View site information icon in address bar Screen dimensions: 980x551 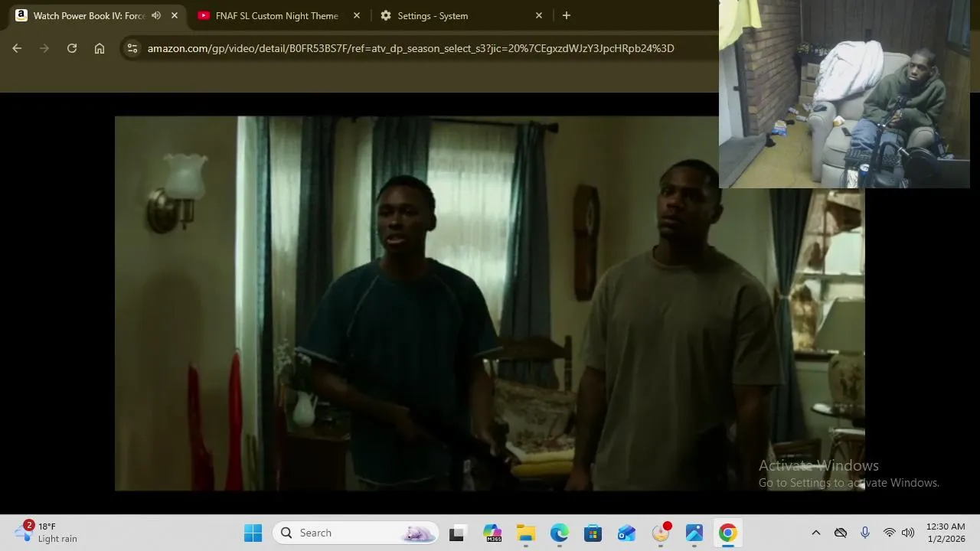click(x=132, y=48)
